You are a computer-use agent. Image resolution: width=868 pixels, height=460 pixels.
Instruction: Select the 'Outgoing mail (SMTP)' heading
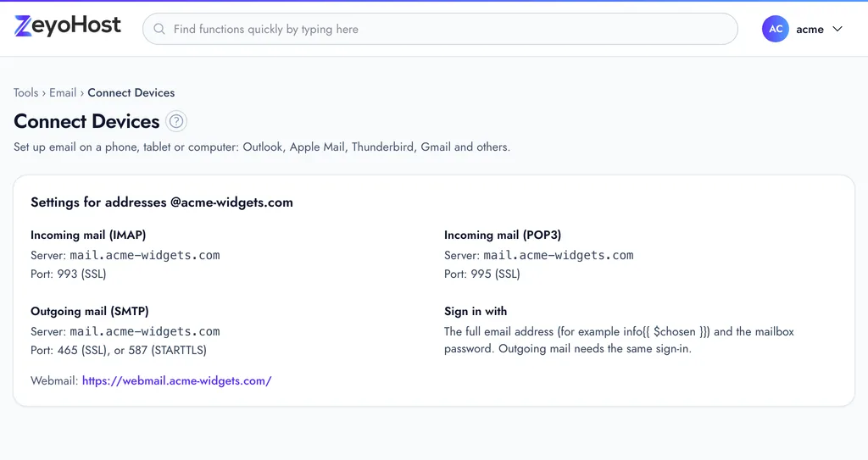(90, 312)
